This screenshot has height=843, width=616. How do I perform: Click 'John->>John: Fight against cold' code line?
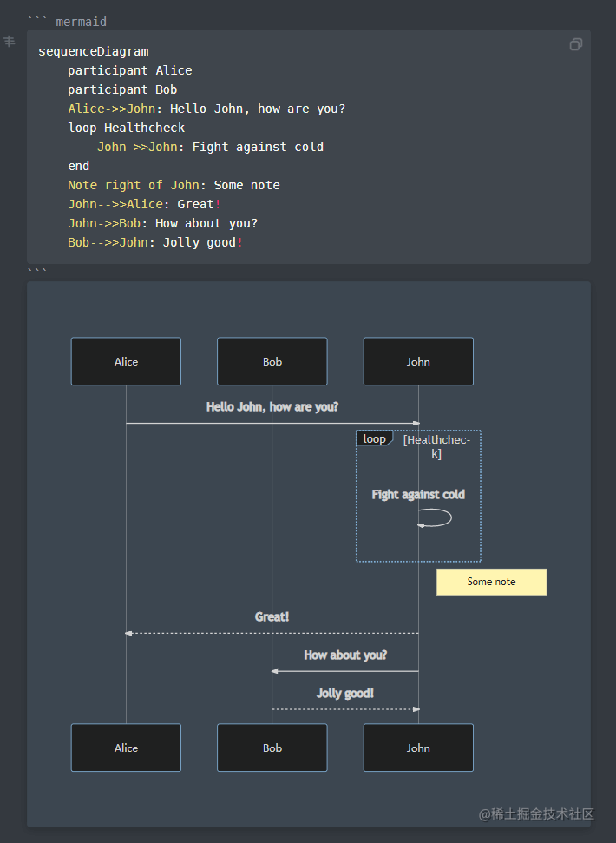point(211,147)
